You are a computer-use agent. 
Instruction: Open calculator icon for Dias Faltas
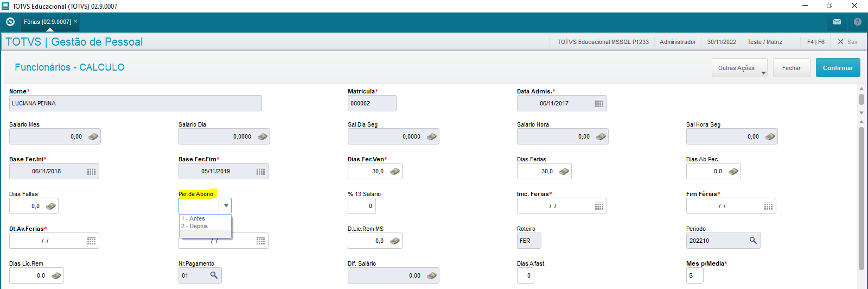click(51, 206)
